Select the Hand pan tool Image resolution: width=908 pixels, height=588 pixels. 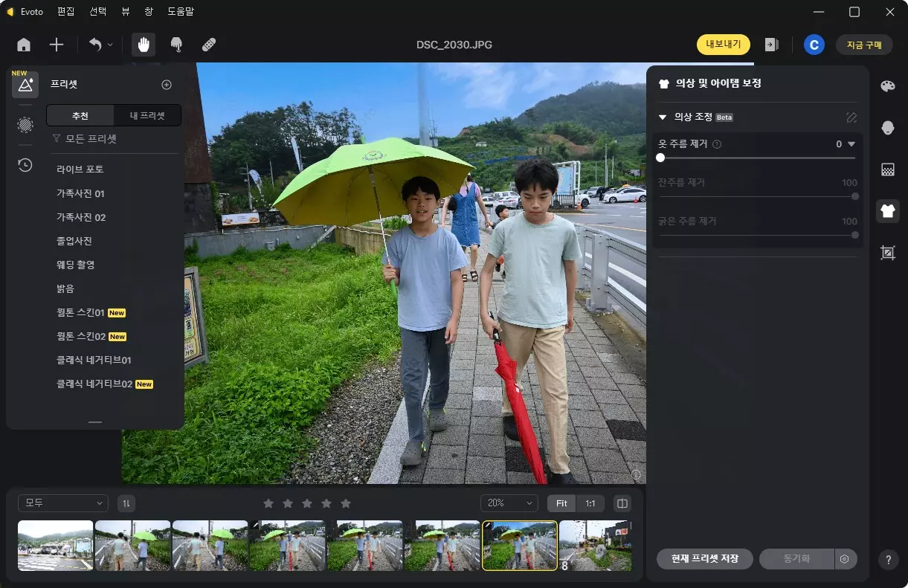pos(144,45)
